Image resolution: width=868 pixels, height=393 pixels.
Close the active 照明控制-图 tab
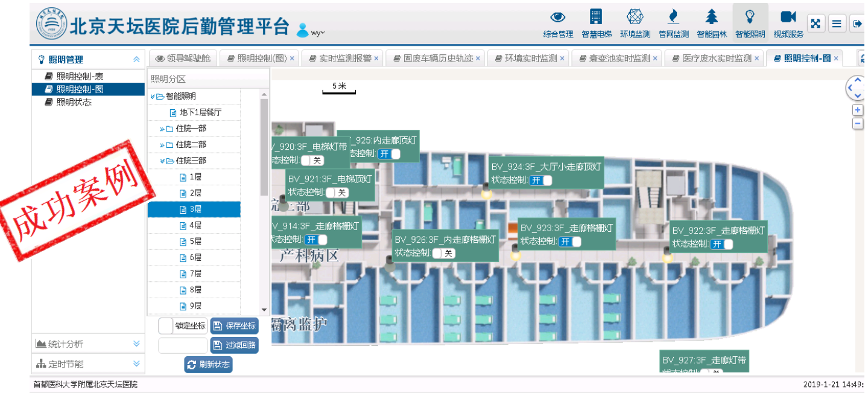836,59
